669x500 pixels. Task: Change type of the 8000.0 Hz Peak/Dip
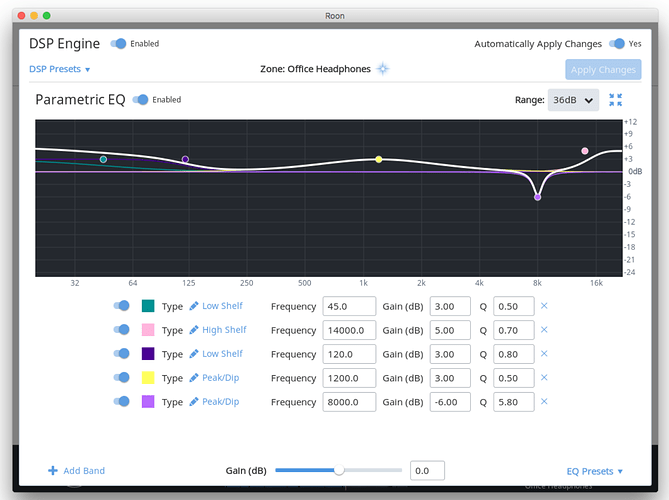[221, 401]
